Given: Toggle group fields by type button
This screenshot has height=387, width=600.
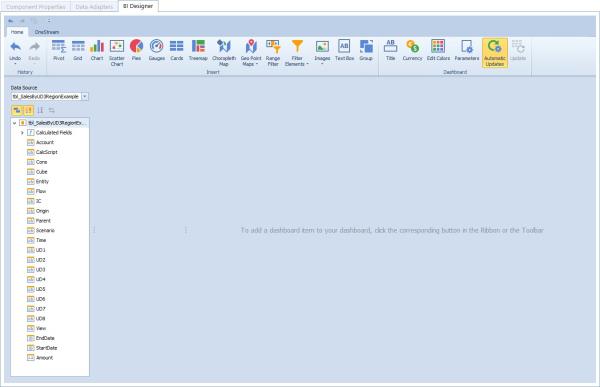Looking at the screenshot, I should 17,110.
